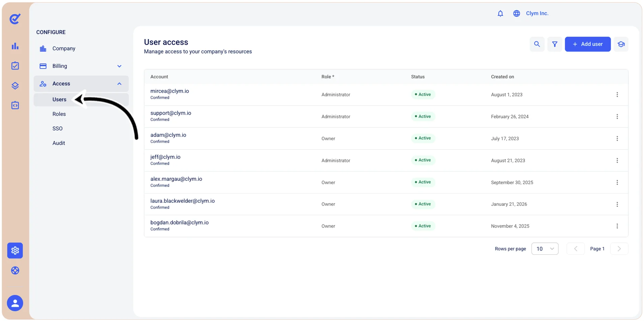Click the bogdan.dobrila@clym.io account
Image resolution: width=644 pixels, height=321 pixels.
click(x=179, y=223)
